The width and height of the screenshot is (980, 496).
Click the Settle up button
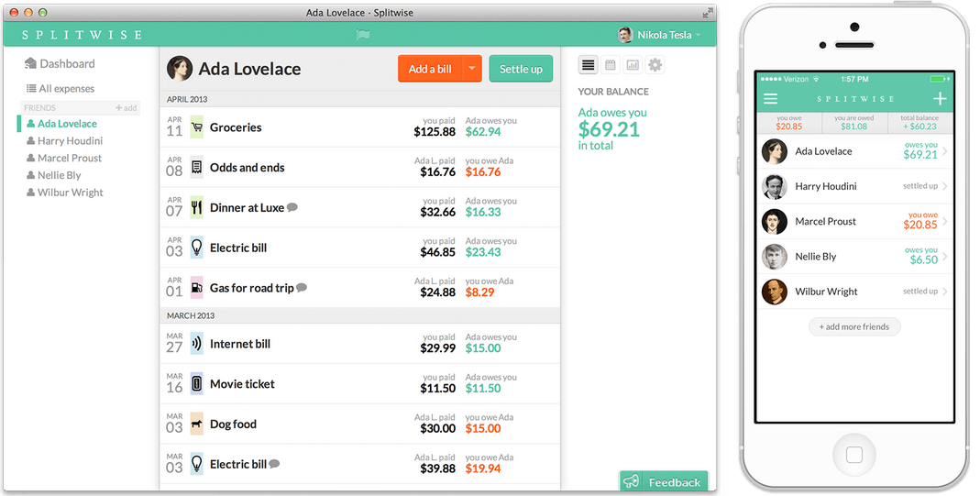(x=521, y=69)
